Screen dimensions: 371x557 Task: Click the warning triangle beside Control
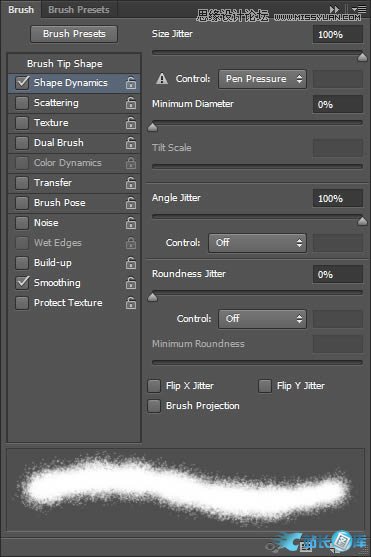click(162, 79)
